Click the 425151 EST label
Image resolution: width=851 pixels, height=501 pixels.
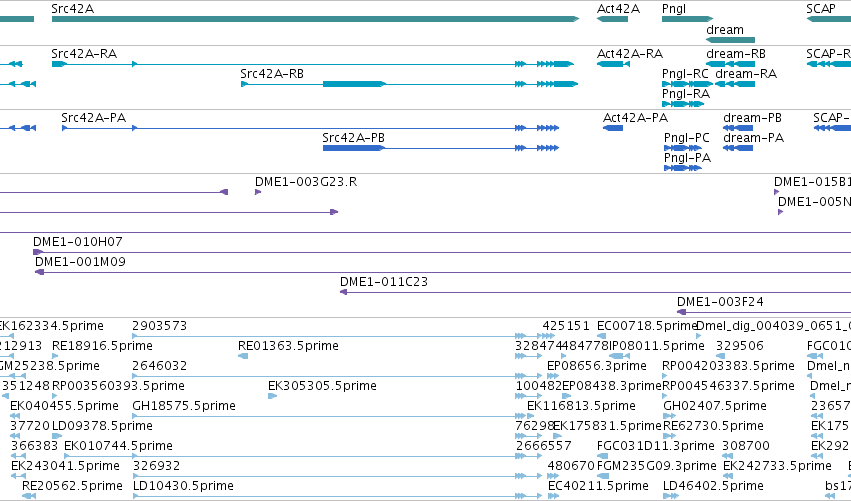pos(566,326)
